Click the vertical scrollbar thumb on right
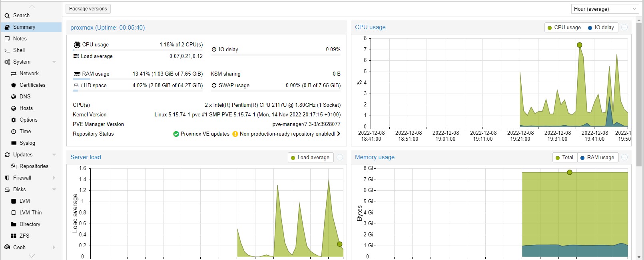The image size is (644, 260). pyautogui.click(x=639, y=95)
